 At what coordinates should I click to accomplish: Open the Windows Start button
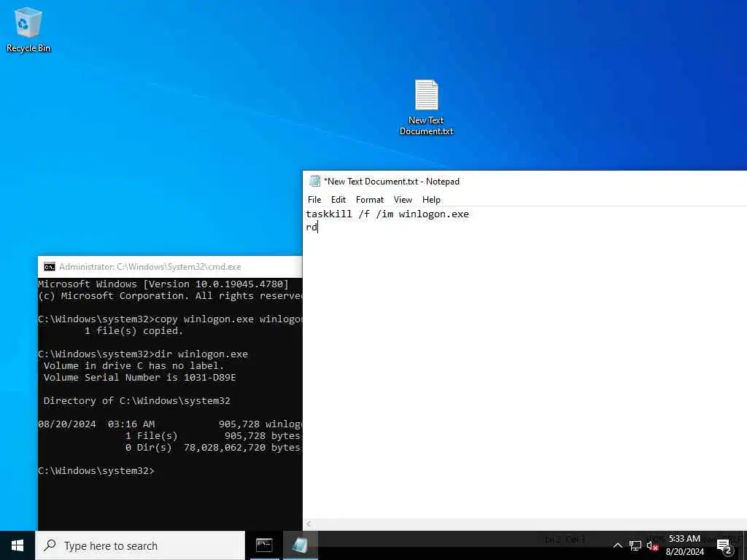click(x=18, y=545)
